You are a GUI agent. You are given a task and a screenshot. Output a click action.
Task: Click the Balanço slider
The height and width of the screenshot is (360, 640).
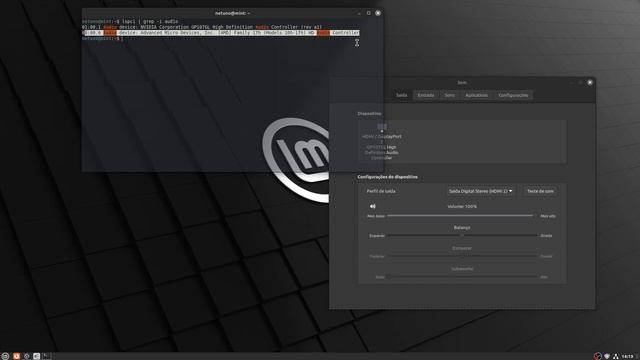(x=462, y=236)
